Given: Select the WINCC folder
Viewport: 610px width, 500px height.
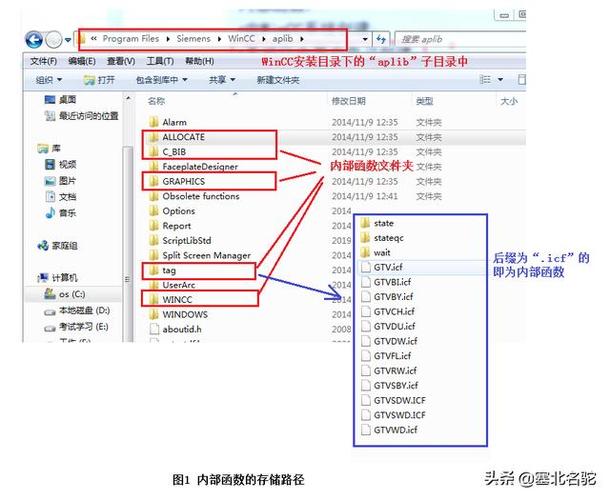Looking at the screenshot, I should click(171, 300).
